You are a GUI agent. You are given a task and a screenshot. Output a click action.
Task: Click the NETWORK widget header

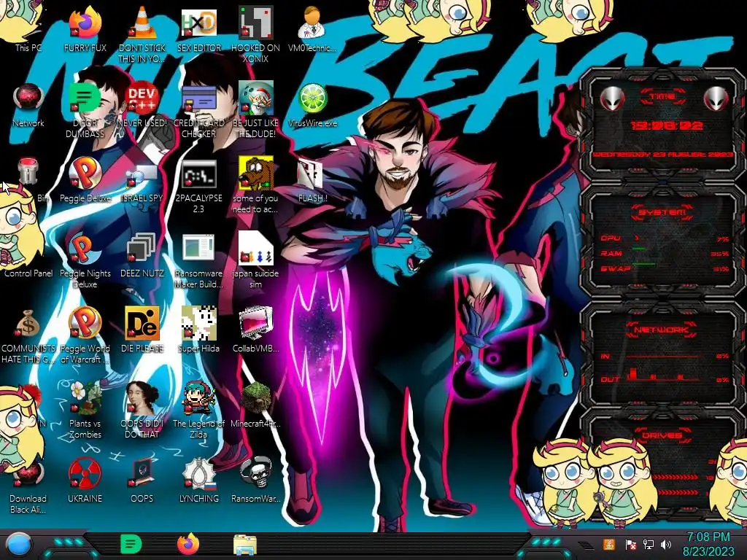click(x=662, y=330)
